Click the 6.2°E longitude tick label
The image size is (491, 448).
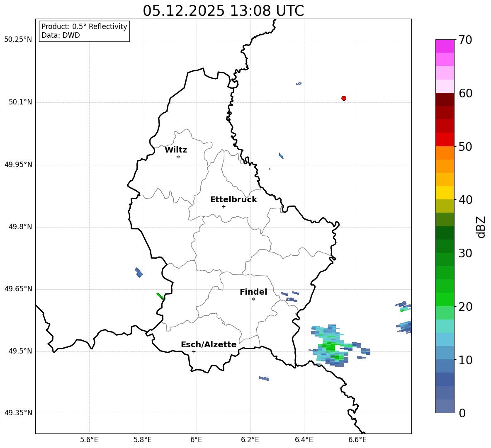click(x=250, y=440)
